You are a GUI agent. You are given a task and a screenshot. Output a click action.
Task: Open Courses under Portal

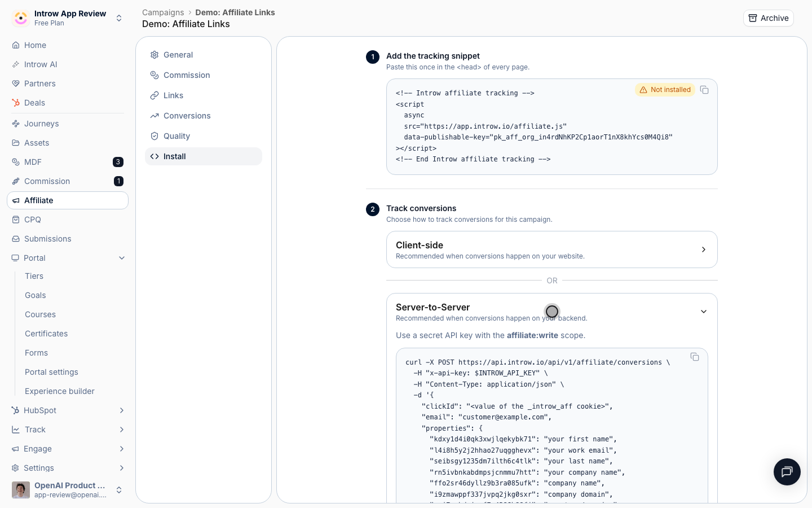40,314
